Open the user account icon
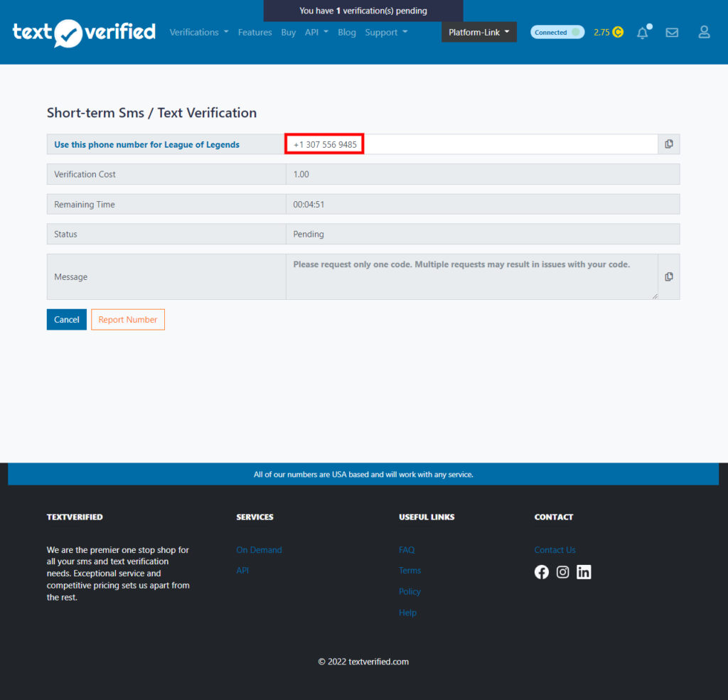The height and width of the screenshot is (700, 728). pyautogui.click(x=704, y=32)
